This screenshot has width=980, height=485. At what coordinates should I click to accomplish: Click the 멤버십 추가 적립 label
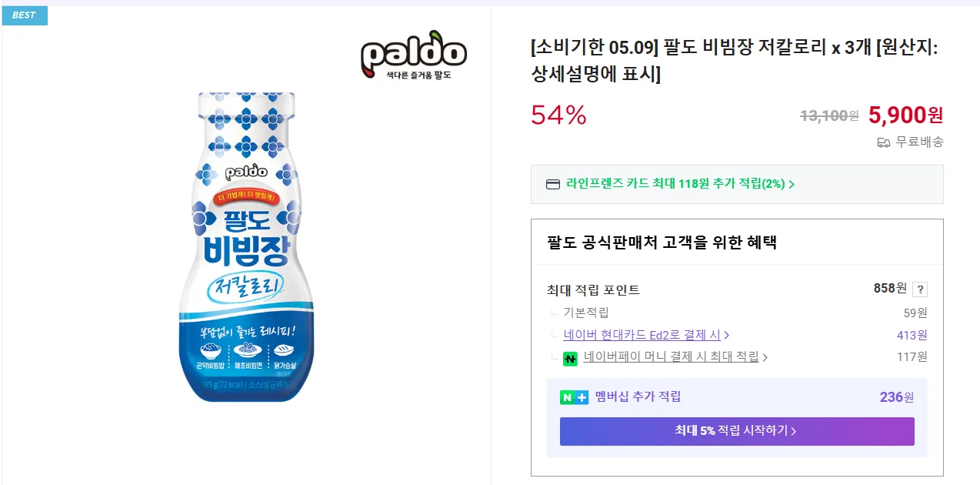[x=638, y=397]
